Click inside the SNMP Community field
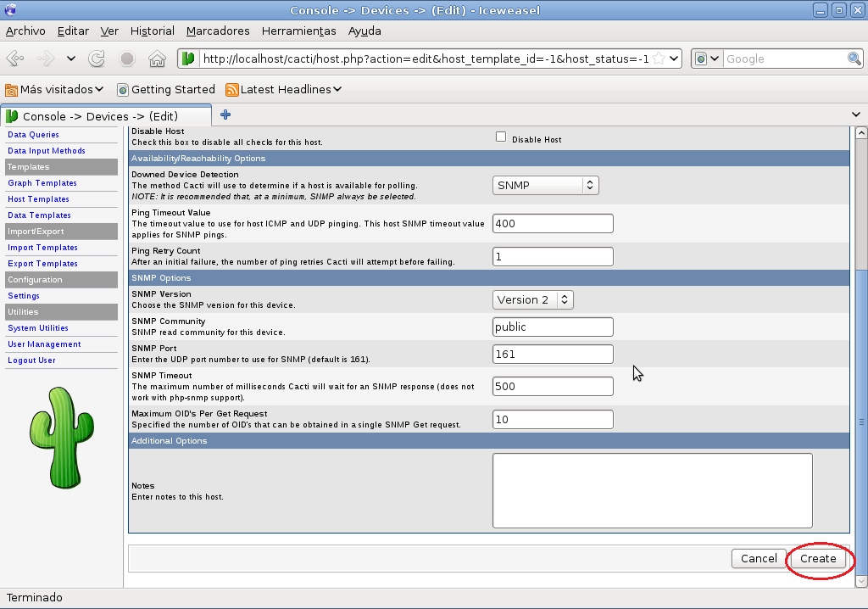 tap(553, 326)
